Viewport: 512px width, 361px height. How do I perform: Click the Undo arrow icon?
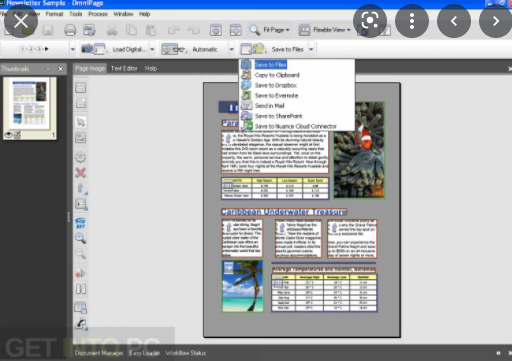coord(174,30)
